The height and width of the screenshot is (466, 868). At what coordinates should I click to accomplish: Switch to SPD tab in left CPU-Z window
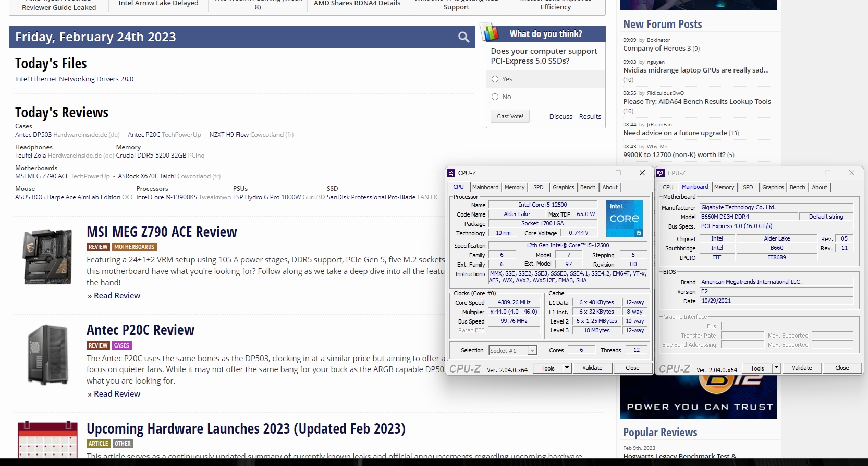(x=539, y=187)
